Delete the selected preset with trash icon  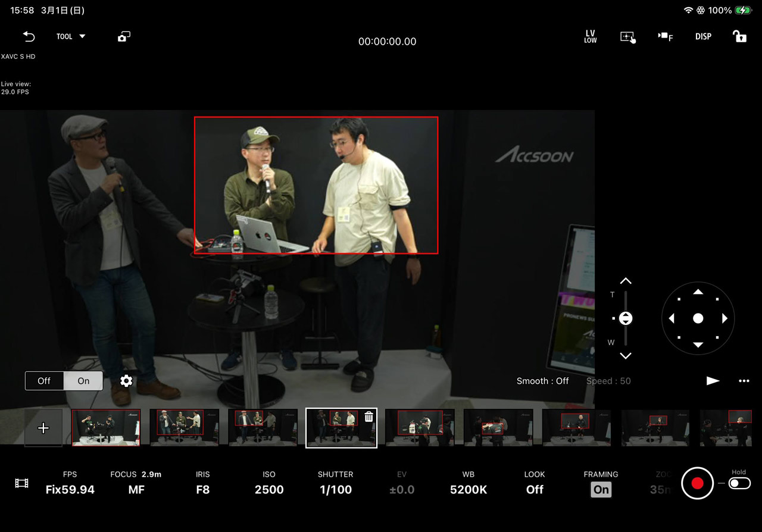368,417
